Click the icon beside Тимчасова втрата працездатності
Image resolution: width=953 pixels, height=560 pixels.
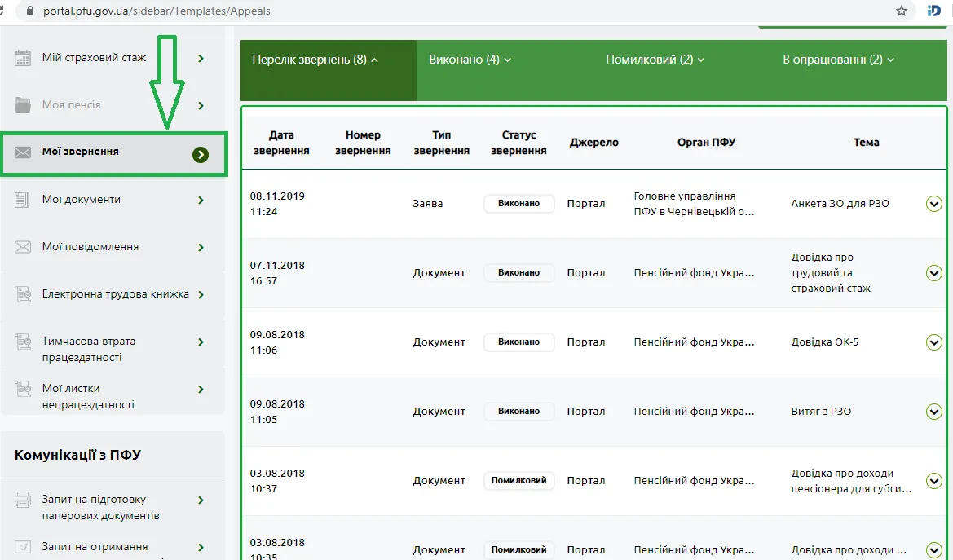[x=23, y=342]
